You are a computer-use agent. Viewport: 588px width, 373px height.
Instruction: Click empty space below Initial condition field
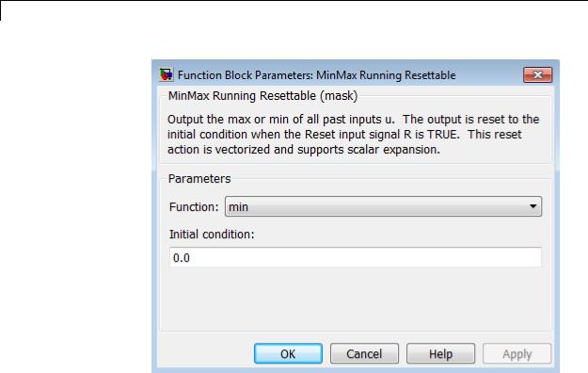pos(355,299)
